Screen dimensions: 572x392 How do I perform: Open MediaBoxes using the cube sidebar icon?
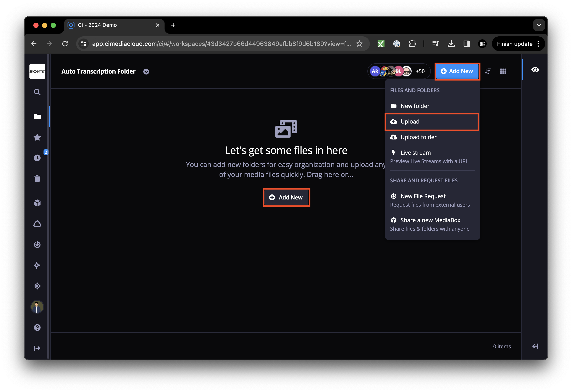(x=37, y=203)
